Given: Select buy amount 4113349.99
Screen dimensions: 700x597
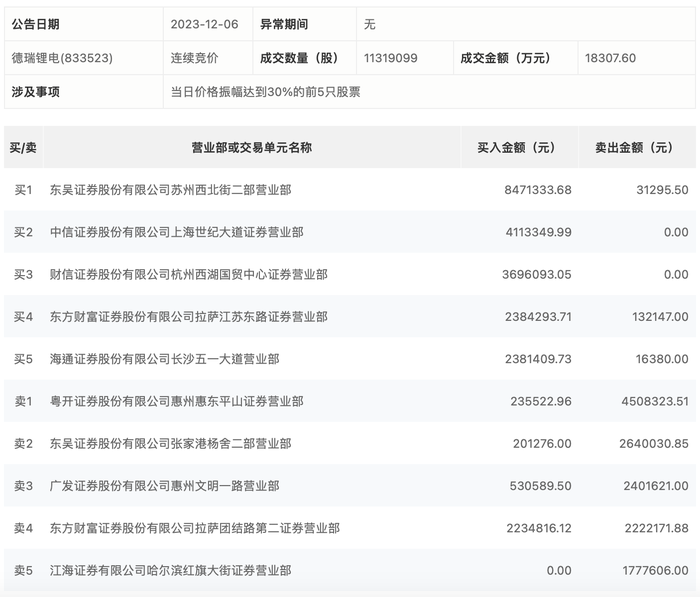Looking at the screenshot, I should tap(538, 232).
